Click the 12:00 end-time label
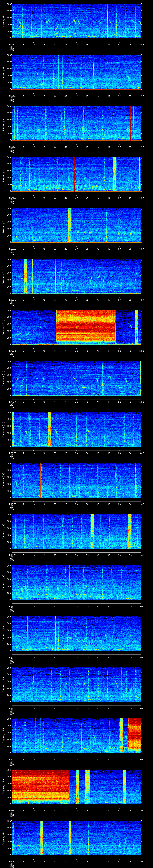 click(x=141, y=555)
